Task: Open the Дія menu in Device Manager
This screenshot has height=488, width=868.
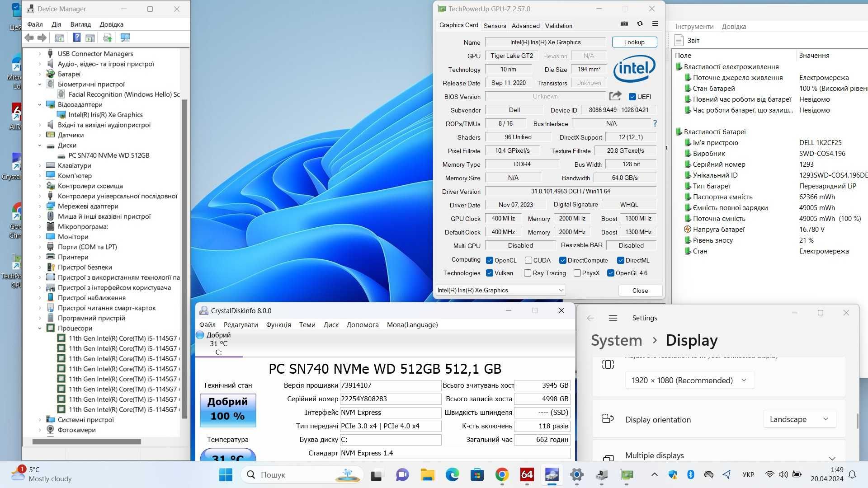Action: coord(56,24)
